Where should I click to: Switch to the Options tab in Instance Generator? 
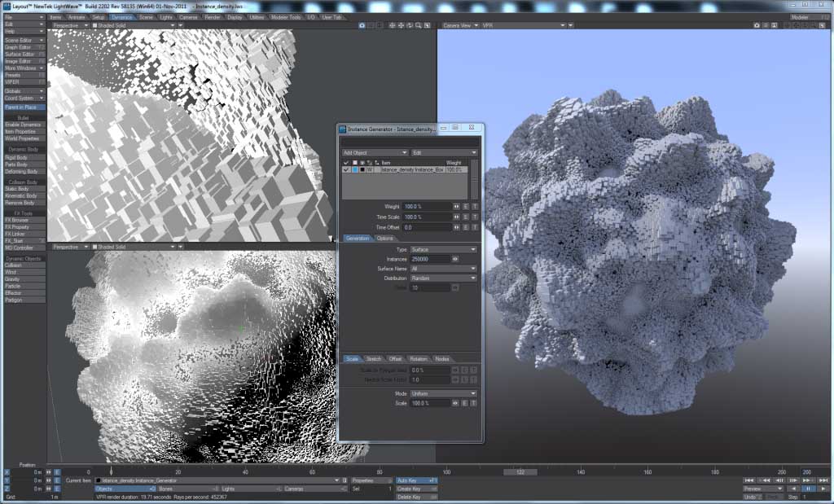(x=384, y=239)
